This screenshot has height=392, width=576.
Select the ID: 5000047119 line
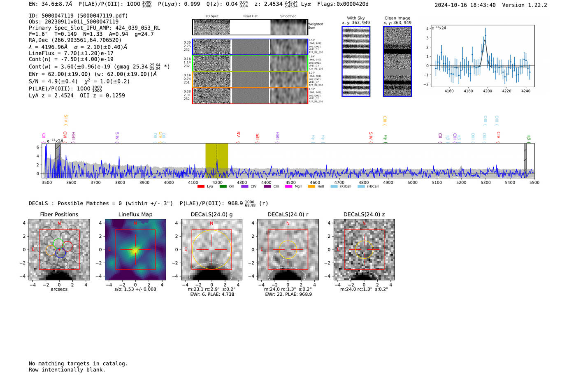(x=78, y=16)
